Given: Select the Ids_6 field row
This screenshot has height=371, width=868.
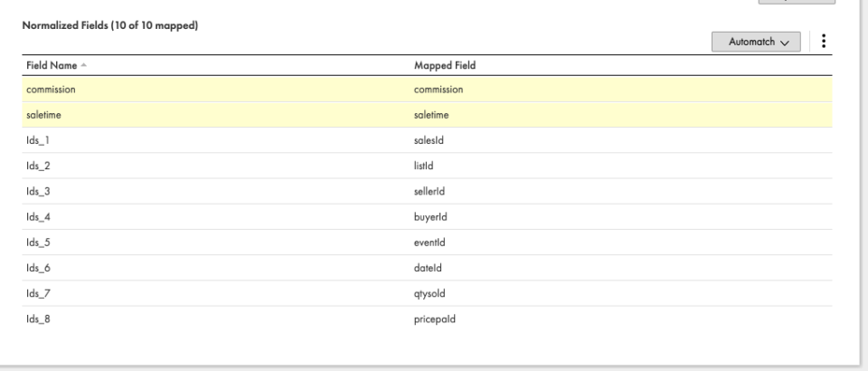Looking at the screenshot, I should click(427, 268).
